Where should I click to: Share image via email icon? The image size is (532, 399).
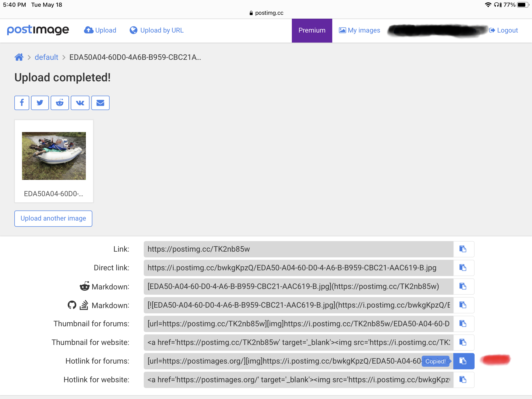tap(100, 103)
